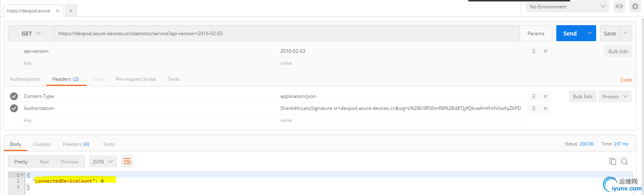Search the response with magnifier icon
The image size is (644, 195).
[x=624, y=161]
